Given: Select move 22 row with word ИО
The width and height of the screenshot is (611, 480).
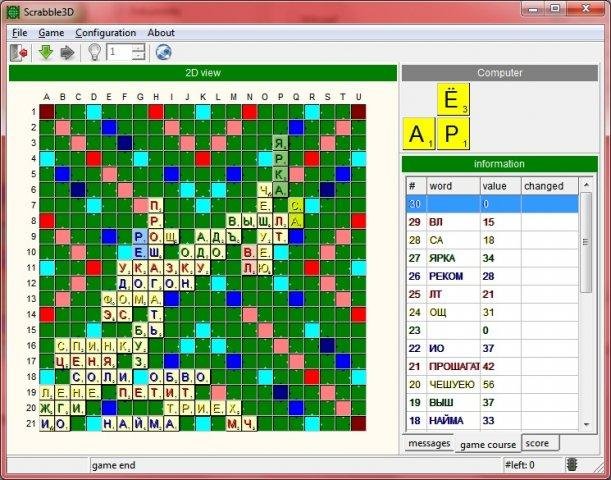Looking at the screenshot, I should [492, 348].
